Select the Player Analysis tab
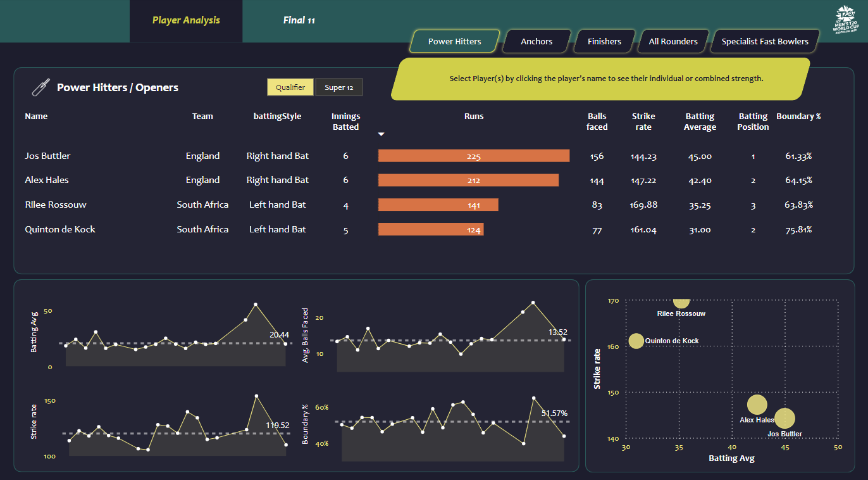 point(185,19)
